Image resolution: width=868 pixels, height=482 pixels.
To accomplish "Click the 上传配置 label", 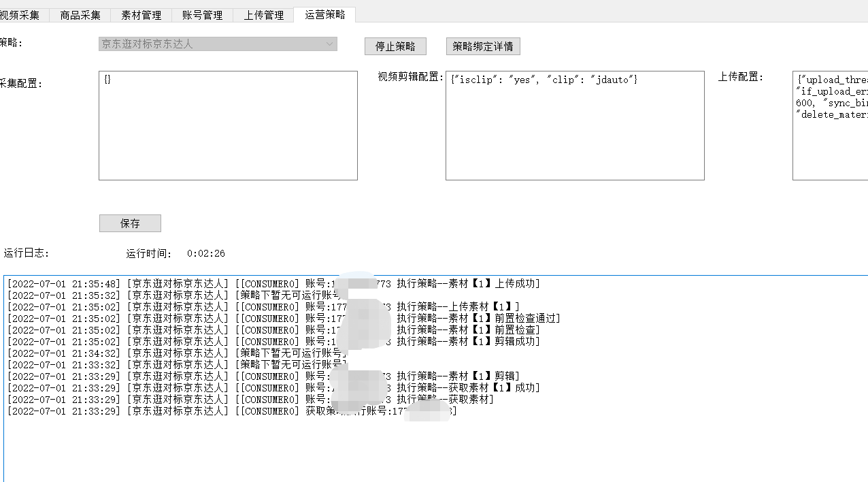I will [x=741, y=77].
